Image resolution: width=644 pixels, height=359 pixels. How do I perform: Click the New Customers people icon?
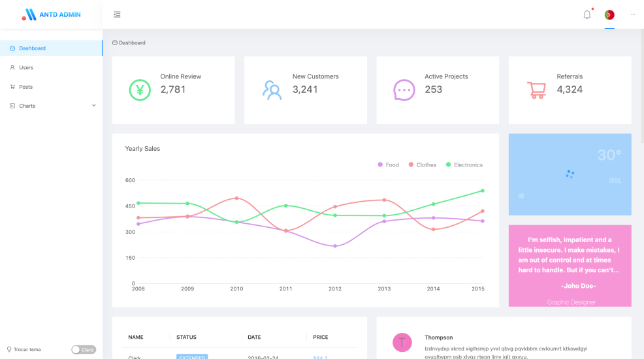(x=272, y=89)
